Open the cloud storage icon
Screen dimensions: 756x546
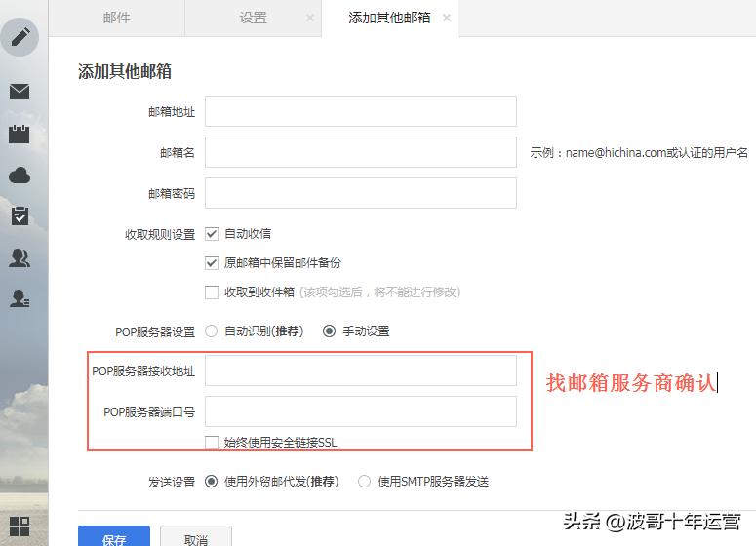20,175
